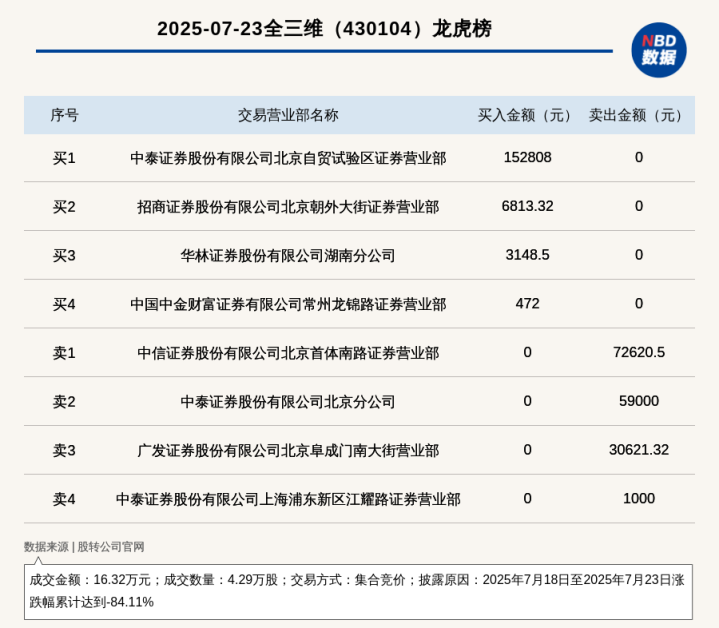Click the buy amount 0 in 卖1 row
This screenshot has height=628, width=719.
(527, 352)
